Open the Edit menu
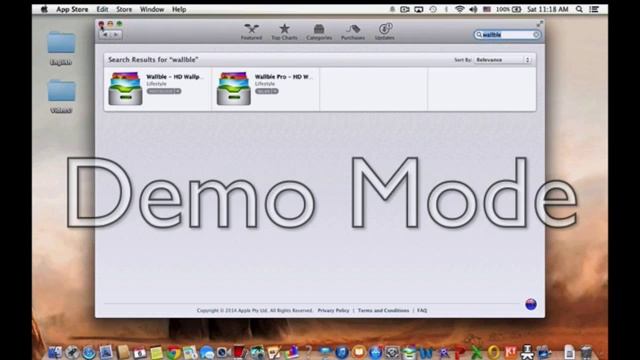This screenshot has width=640, height=360. (102, 9)
